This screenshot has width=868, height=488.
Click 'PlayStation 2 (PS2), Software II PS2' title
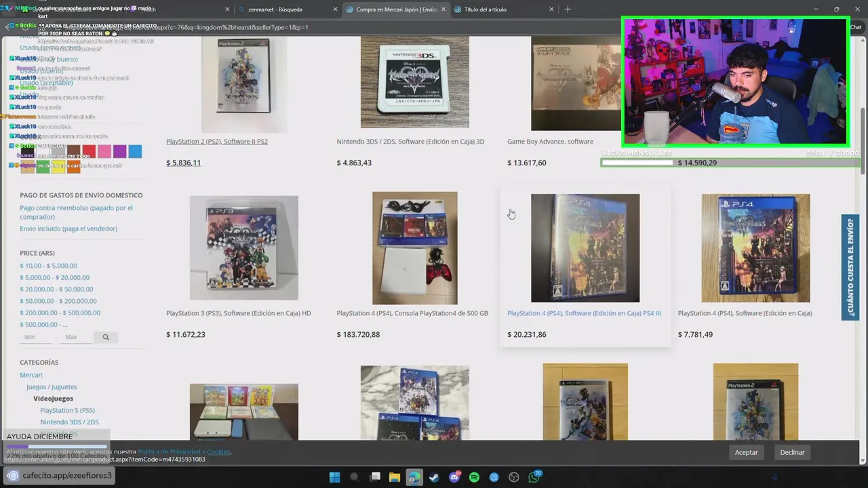pyautogui.click(x=217, y=142)
